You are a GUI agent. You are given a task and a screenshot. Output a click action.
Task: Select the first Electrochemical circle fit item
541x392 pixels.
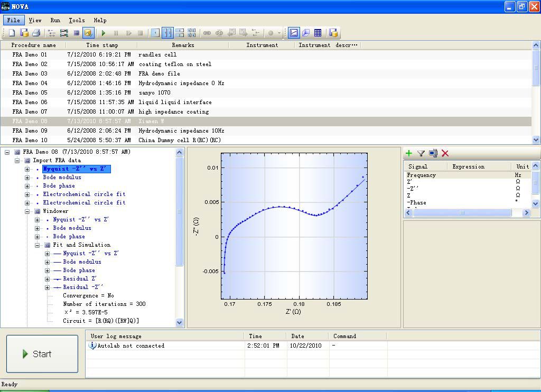coord(84,194)
